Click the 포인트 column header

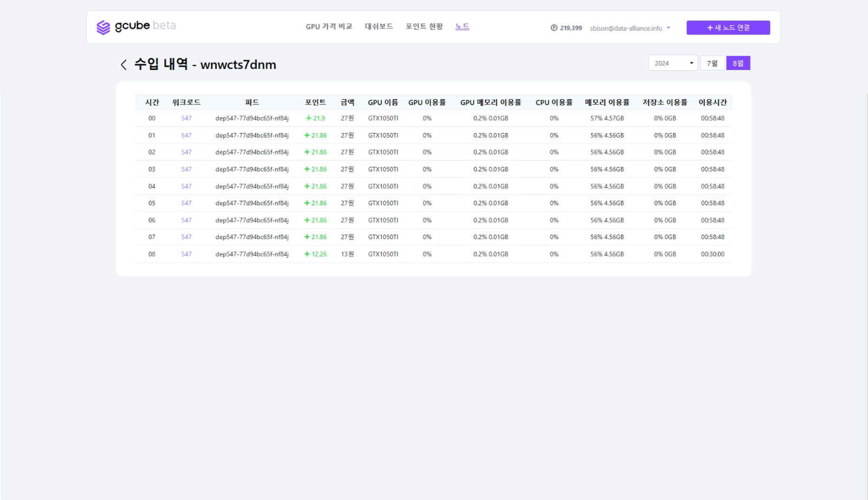point(315,102)
